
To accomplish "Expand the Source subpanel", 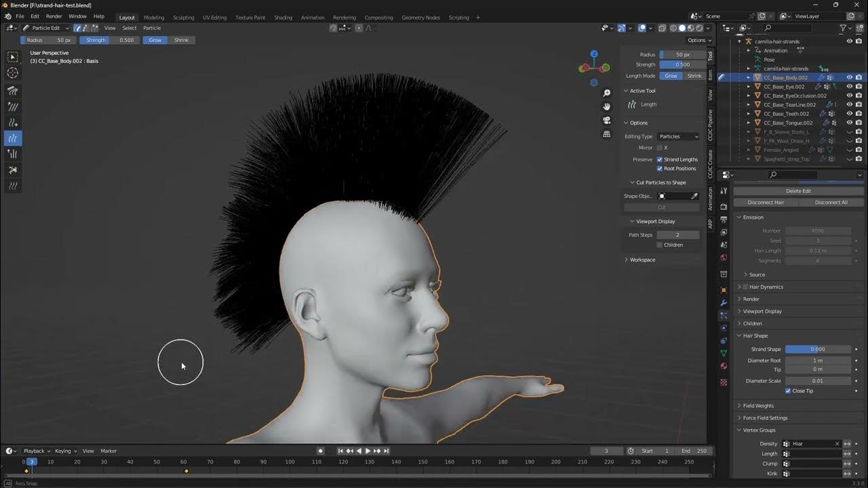I will point(757,274).
